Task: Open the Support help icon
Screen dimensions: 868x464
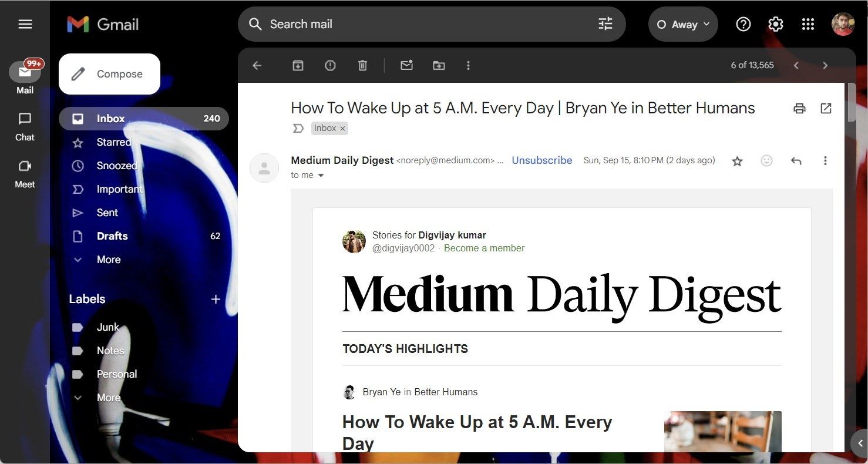Action: point(743,24)
